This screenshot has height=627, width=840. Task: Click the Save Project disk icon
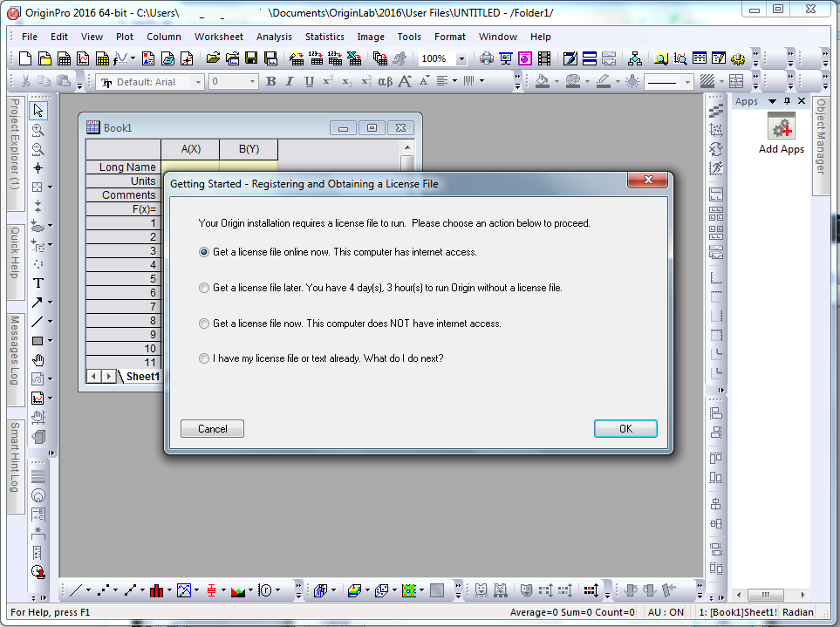(x=251, y=59)
